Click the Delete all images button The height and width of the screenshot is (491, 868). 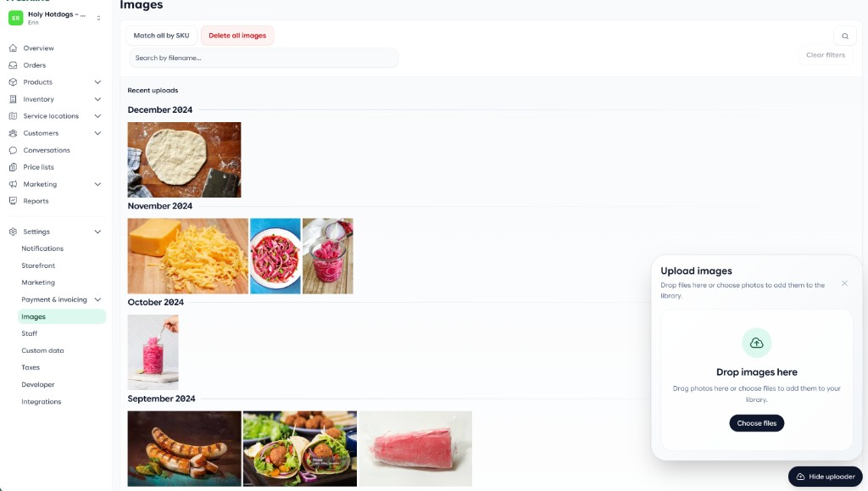pos(237,36)
